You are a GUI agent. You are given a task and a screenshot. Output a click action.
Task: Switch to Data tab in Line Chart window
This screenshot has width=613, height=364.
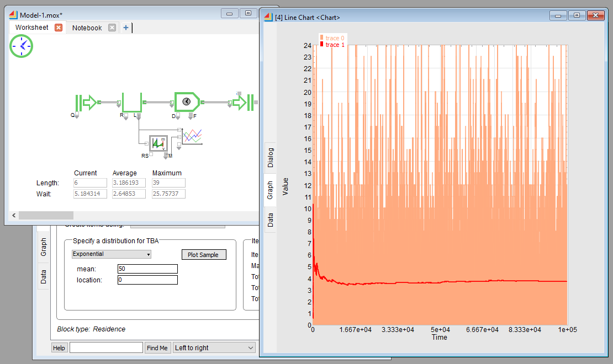coord(271,220)
